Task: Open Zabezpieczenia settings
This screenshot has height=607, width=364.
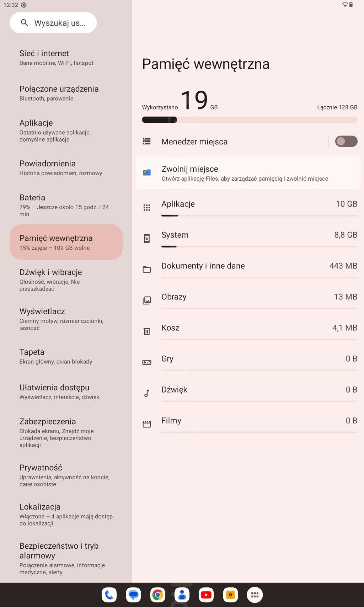Action: (x=57, y=432)
